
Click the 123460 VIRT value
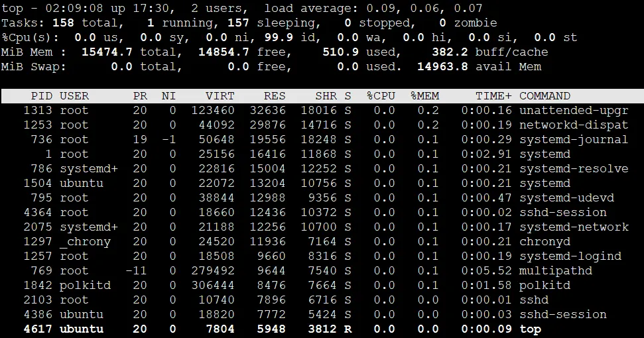pyautogui.click(x=213, y=111)
